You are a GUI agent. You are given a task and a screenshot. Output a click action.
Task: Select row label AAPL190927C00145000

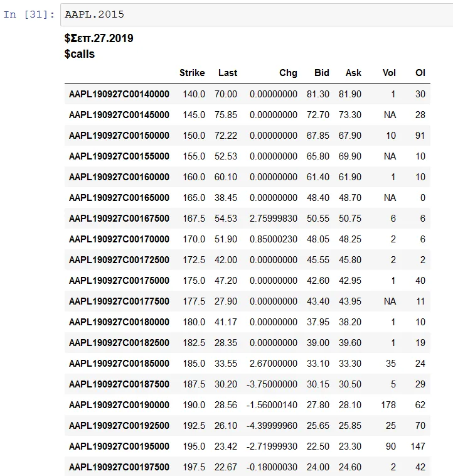click(119, 115)
